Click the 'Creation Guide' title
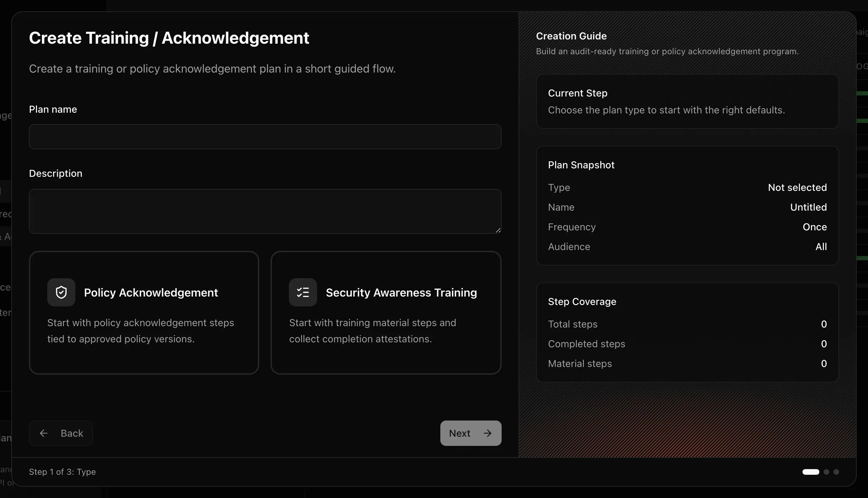Image resolution: width=868 pixels, height=498 pixels. coord(571,36)
